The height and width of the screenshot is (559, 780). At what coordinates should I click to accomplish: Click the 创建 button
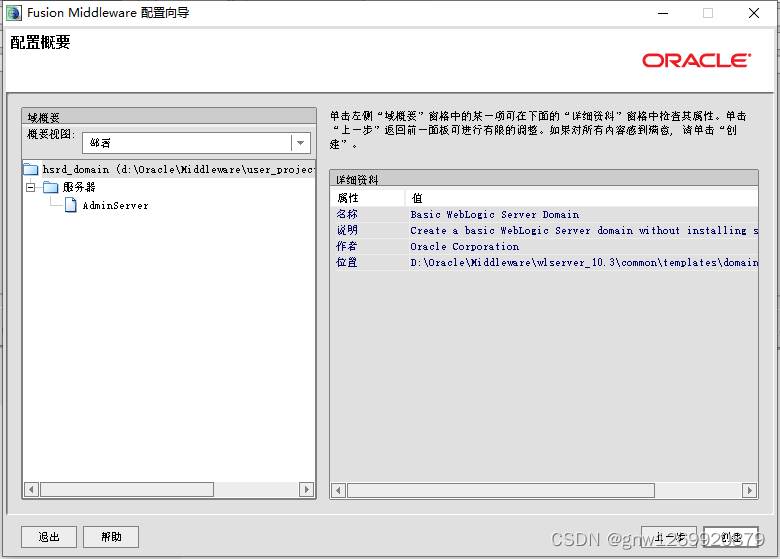coord(731,537)
